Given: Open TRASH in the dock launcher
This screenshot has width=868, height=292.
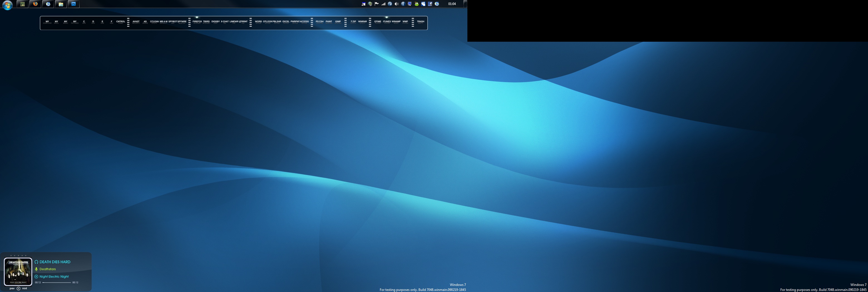Looking at the screenshot, I should pyautogui.click(x=420, y=22).
